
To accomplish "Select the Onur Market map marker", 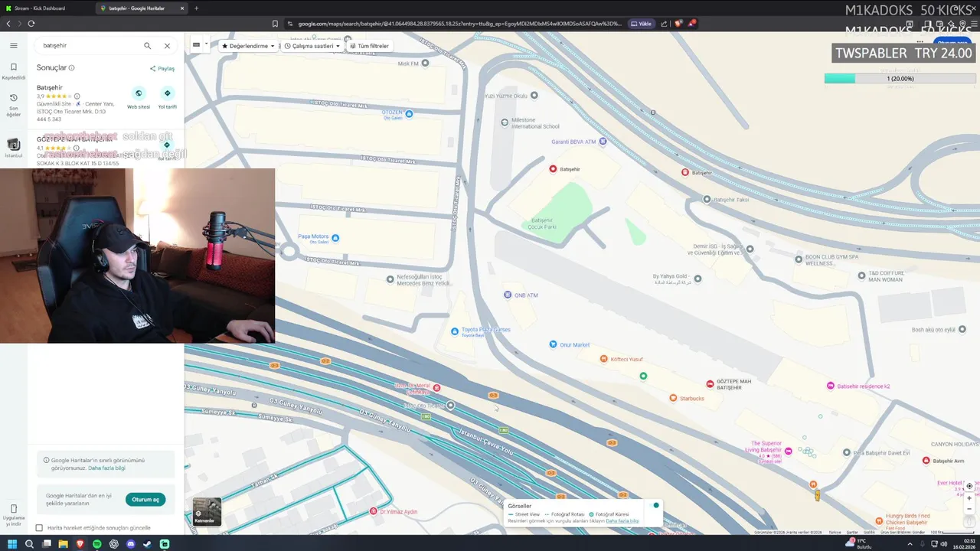I will click(553, 344).
